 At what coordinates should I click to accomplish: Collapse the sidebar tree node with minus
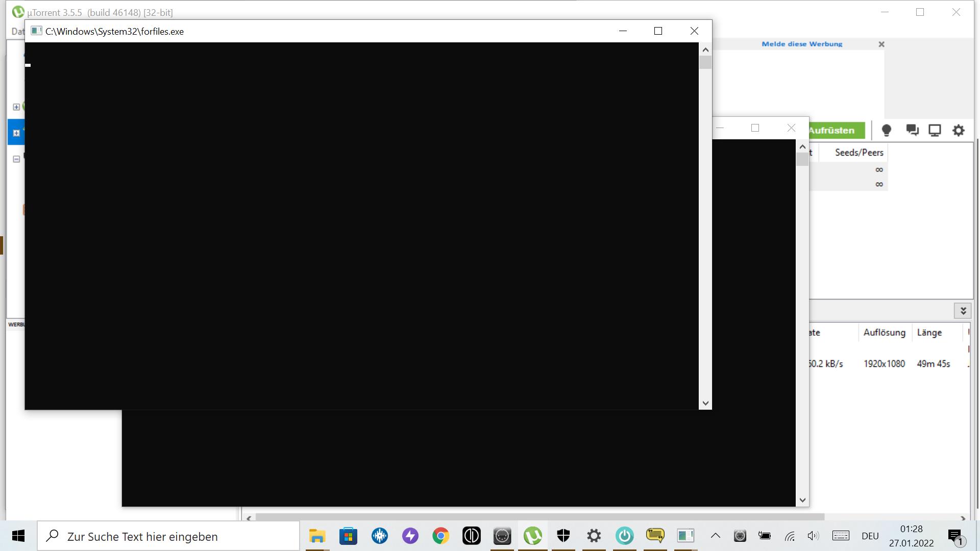pos(16,159)
